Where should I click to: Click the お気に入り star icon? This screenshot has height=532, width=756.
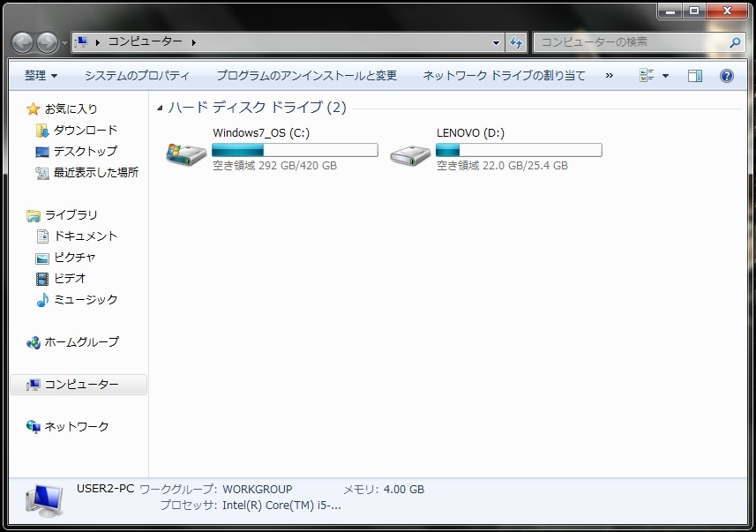[x=33, y=109]
